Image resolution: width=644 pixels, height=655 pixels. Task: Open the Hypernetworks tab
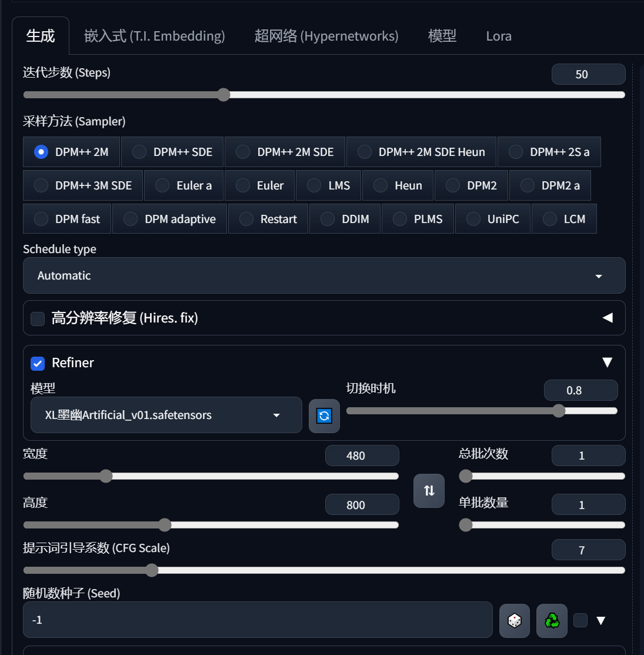(x=326, y=36)
